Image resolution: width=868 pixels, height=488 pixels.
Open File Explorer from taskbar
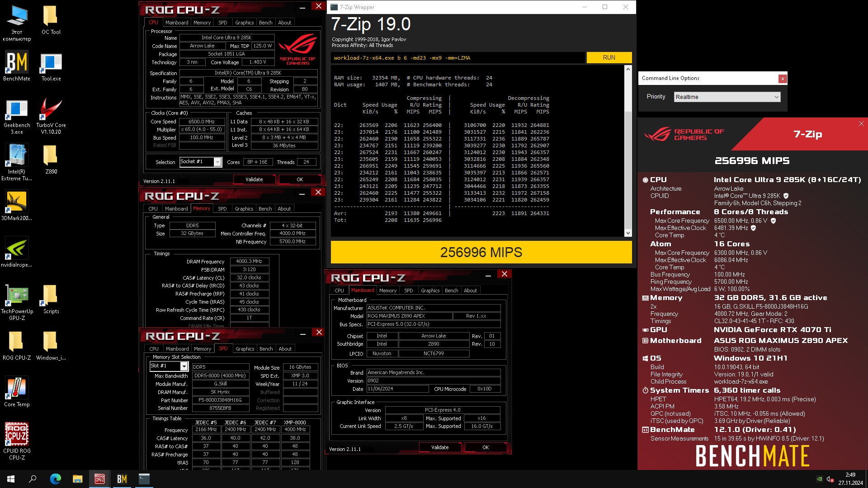[77, 479]
